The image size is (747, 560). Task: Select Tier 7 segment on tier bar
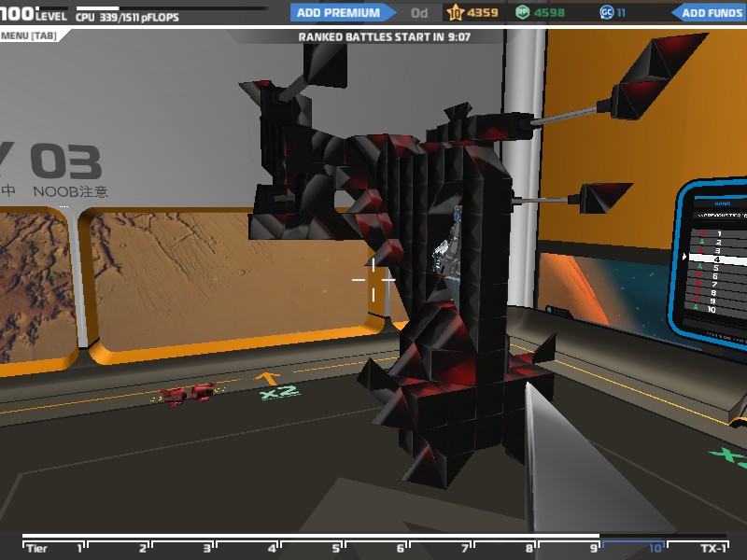440,548
